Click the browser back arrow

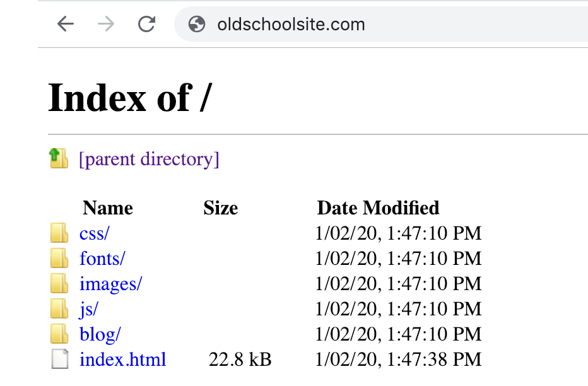click(66, 25)
